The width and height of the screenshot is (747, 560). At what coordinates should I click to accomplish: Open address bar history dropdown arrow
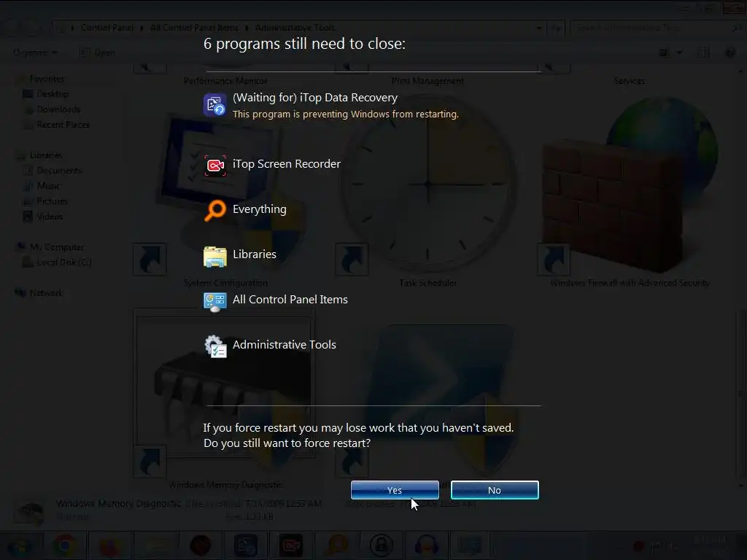539,28
